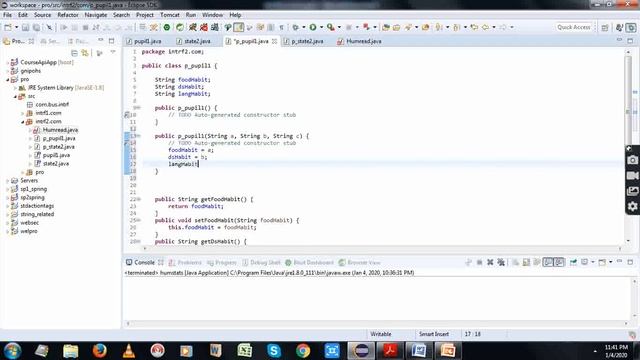The height and width of the screenshot is (360, 640).
Task: Open the Open Console dropdown arrow
Action: coord(611,262)
